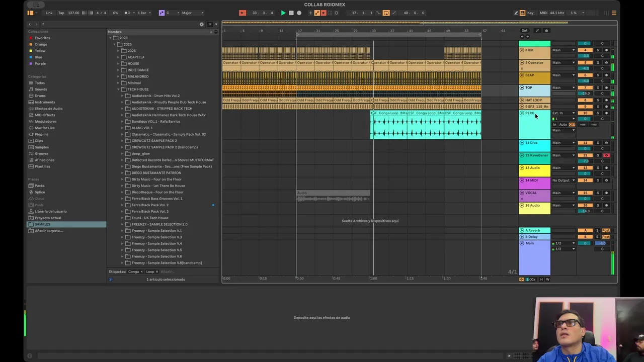Image resolution: width=644 pixels, height=362 pixels.
Task: Open the Plug-Ins category
Action: (x=42, y=134)
